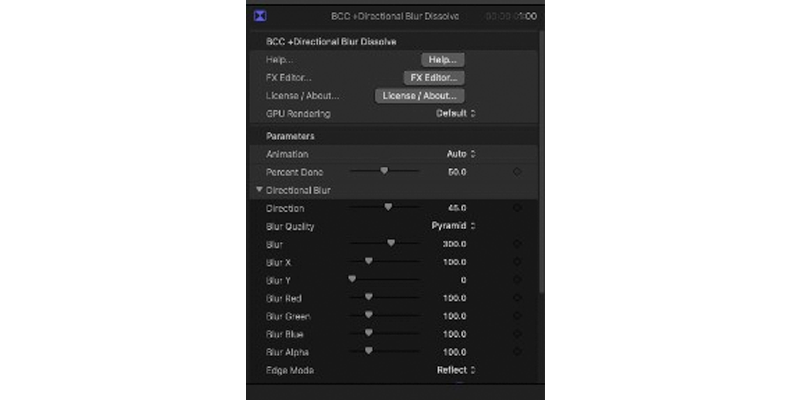792x400 pixels.
Task: Click the Parameters section heading
Action: (290, 136)
